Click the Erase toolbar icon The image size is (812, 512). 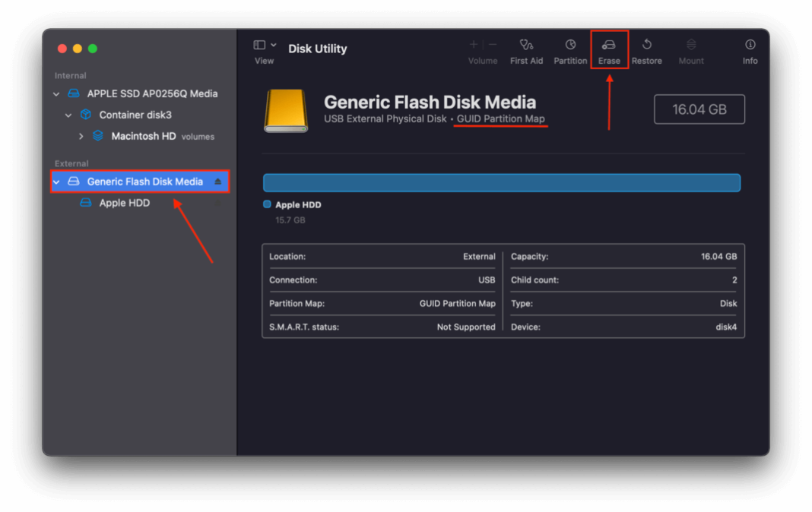[x=609, y=49]
